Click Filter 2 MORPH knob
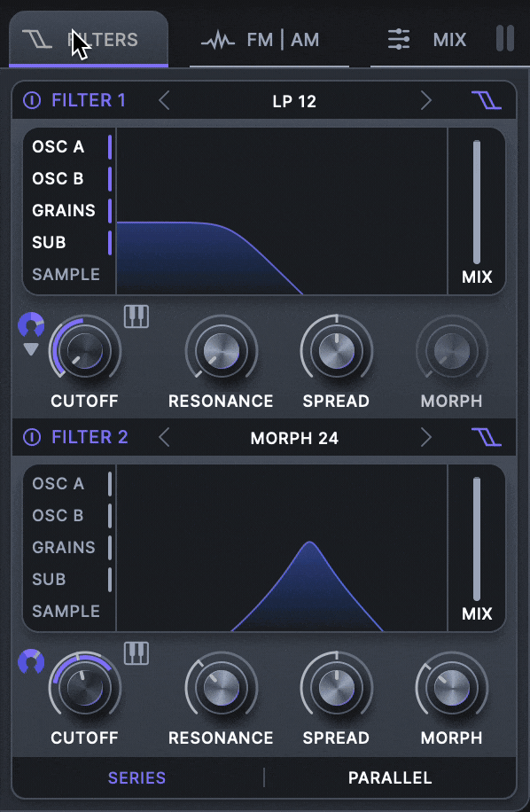Viewport: 530px width, 812px height. pos(451,688)
